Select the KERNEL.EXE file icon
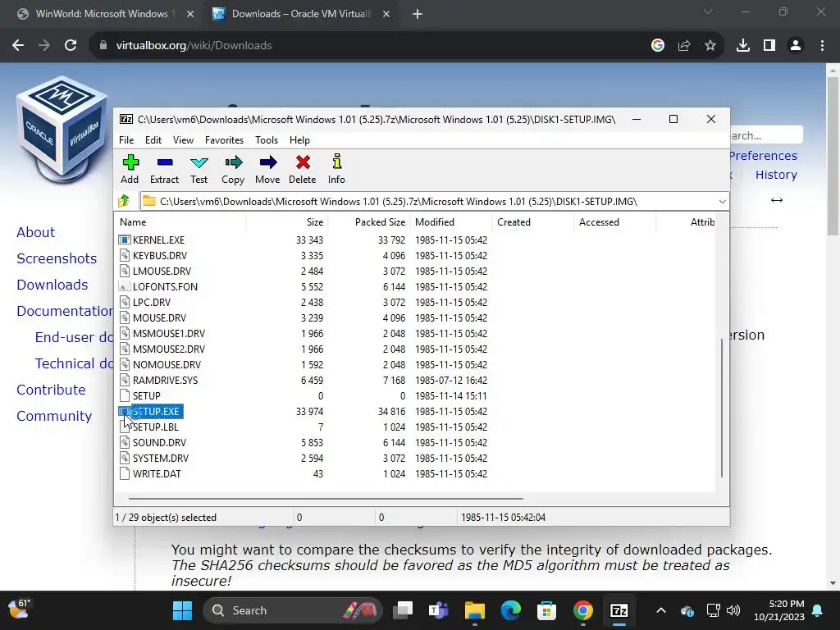Image resolution: width=840 pixels, height=630 pixels. pyautogui.click(x=125, y=240)
